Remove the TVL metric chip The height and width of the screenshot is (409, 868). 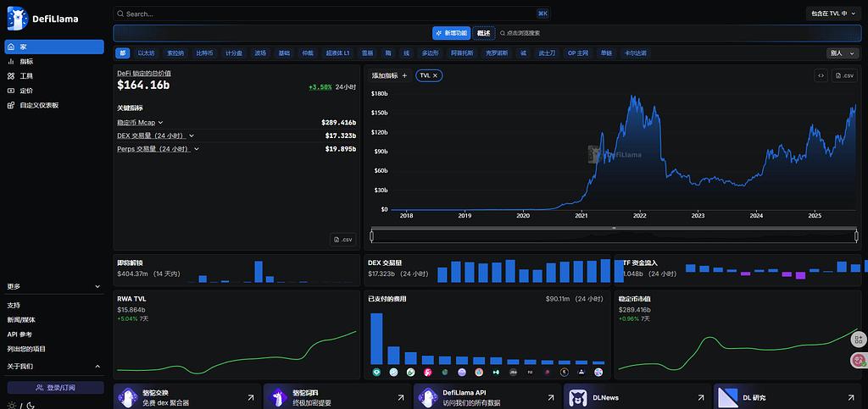(x=436, y=75)
